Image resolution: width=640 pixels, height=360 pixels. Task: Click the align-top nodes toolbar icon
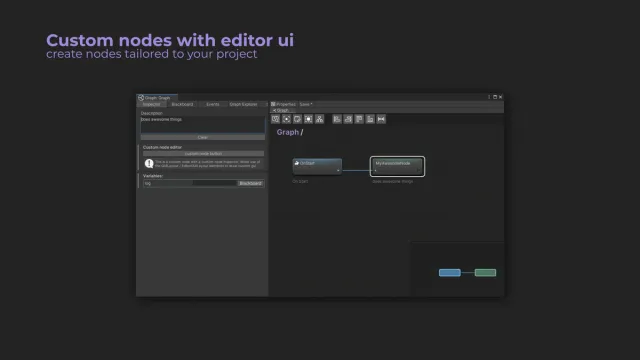point(359,119)
